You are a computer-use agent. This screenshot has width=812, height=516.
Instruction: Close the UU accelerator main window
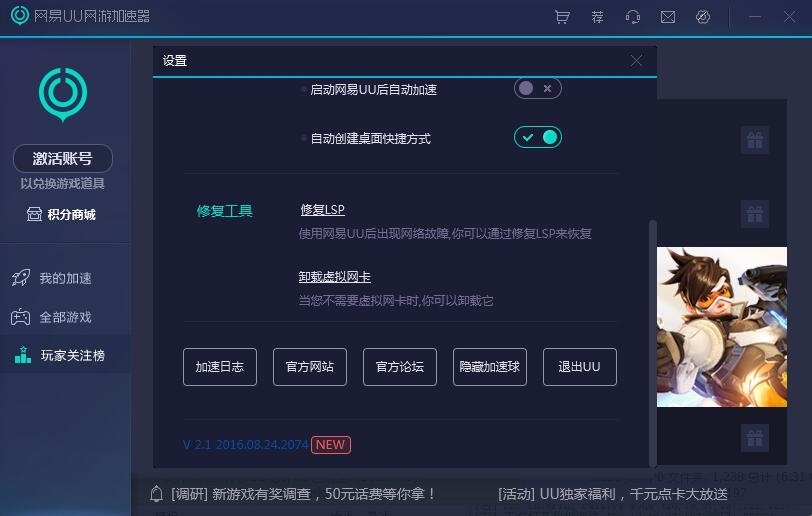pos(789,17)
